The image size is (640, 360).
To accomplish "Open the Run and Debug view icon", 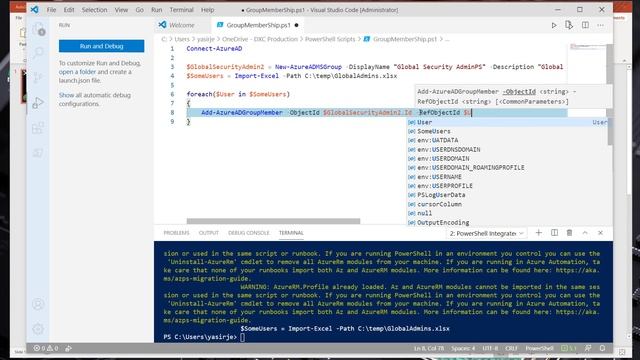I will click(38, 103).
